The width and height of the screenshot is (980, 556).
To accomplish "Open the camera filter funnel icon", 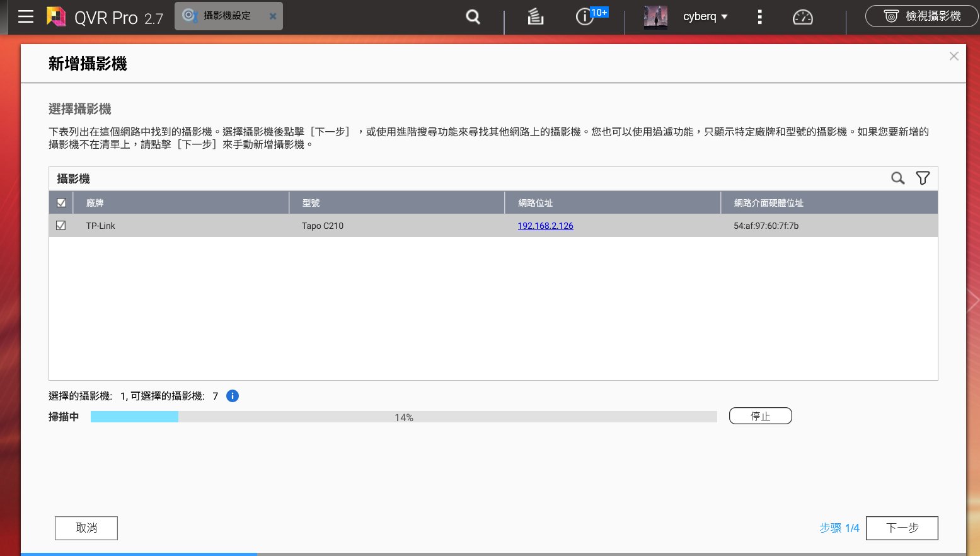I will tap(923, 178).
